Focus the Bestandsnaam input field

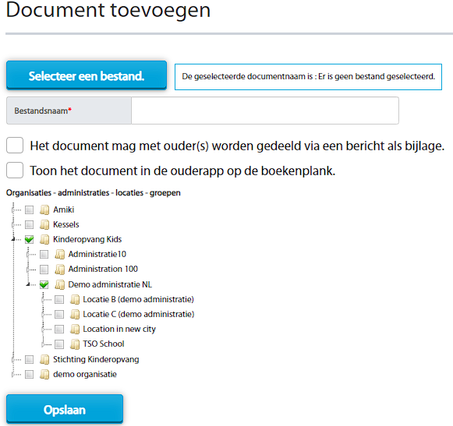click(x=265, y=111)
